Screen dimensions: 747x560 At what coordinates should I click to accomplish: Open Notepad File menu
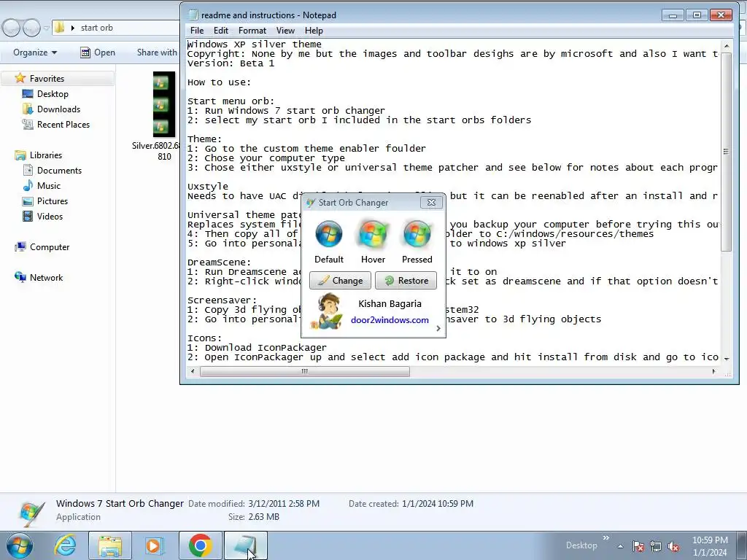[x=197, y=31]
